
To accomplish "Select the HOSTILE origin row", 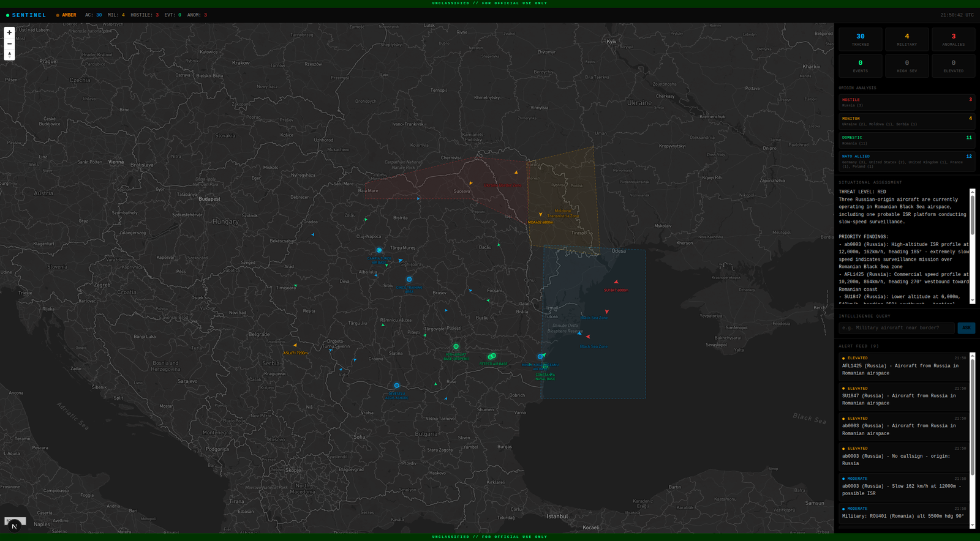I will 907,102.
